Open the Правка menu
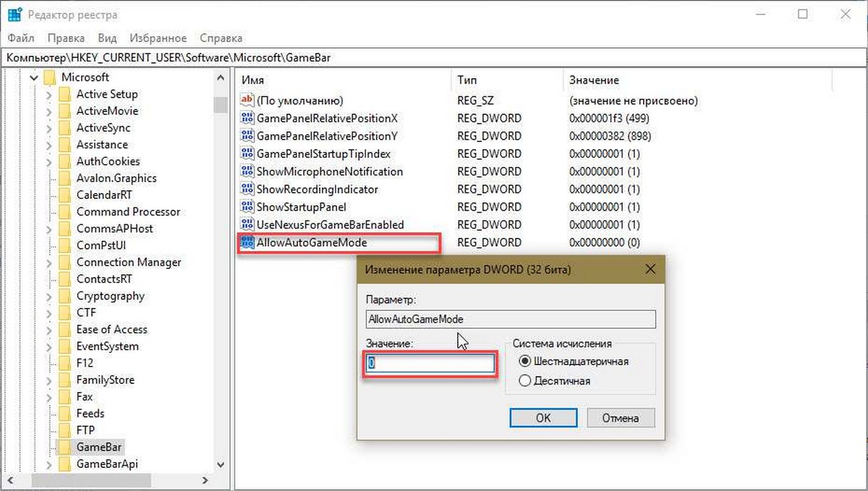 (x=66, y=38)
